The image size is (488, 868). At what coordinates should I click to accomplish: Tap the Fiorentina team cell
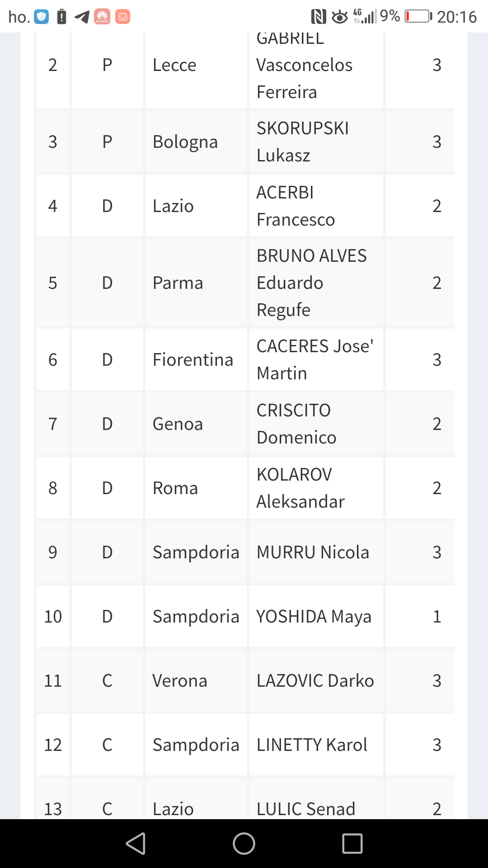[x=193, y=360]
